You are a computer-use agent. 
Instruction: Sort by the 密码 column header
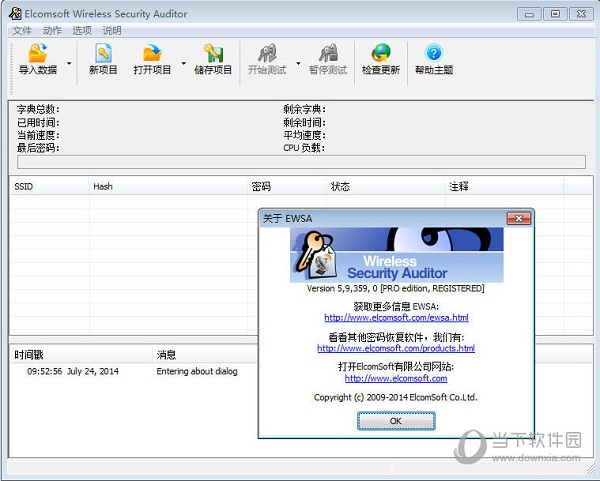(x=287, y=187)
